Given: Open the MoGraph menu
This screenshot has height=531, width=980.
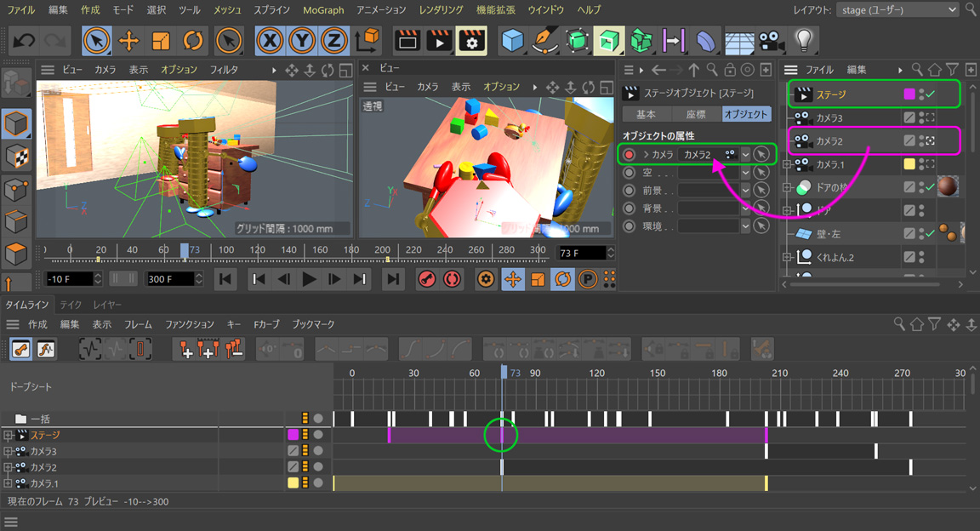Looking at the screenshot, I should pos(323,9).
